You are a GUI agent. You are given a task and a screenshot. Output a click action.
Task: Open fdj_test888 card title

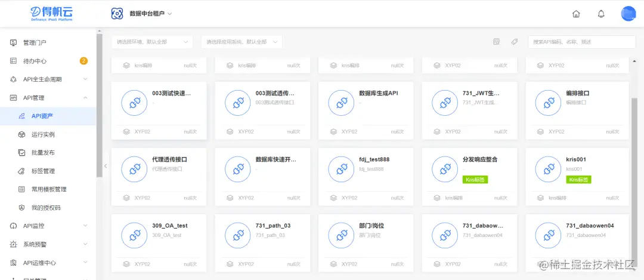coord(374,159)
